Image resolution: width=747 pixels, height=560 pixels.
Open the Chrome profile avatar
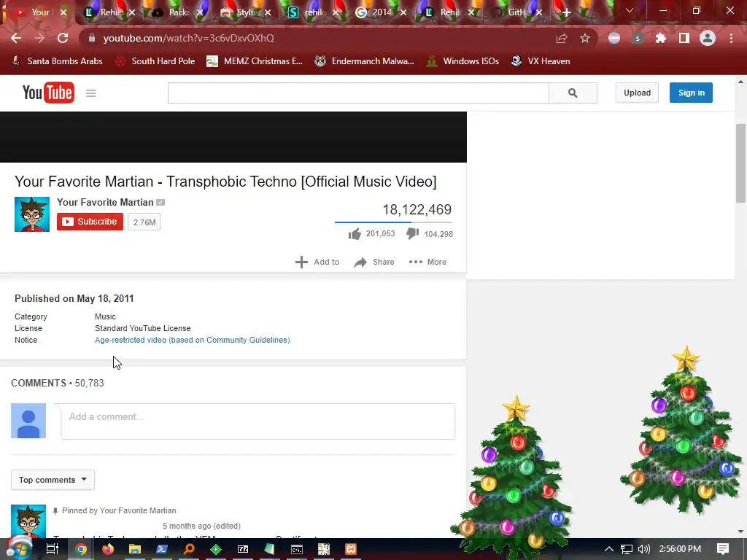(x=708, y=38)
